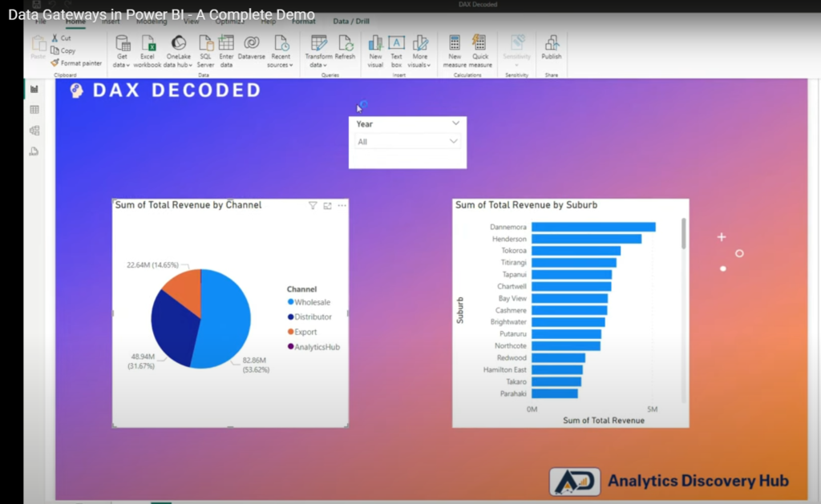Create a New measure
Screen dimensions: 821x504
[455, 51]
